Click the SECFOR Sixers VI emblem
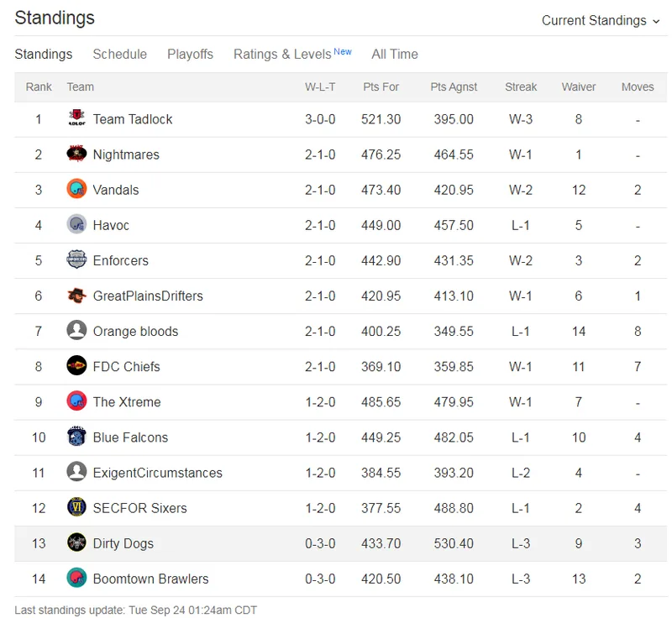Image resolution: width=672 pixels, height=618 pixels. 76,507
